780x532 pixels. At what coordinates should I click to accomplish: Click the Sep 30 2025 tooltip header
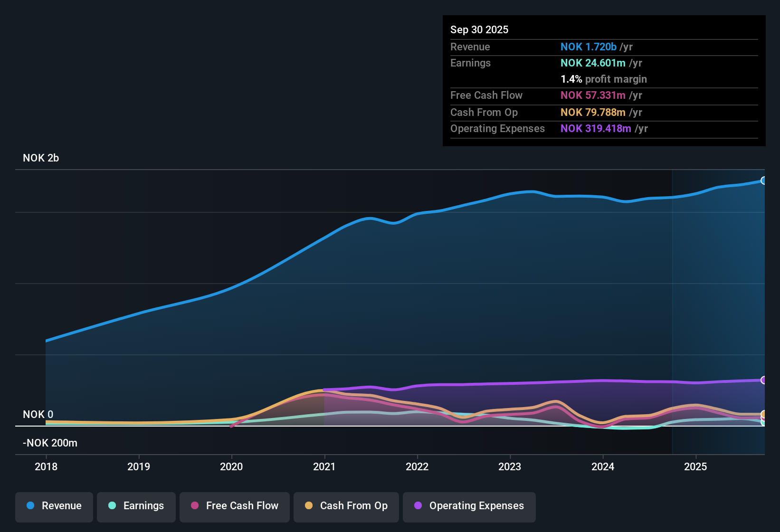pos(479,29)
